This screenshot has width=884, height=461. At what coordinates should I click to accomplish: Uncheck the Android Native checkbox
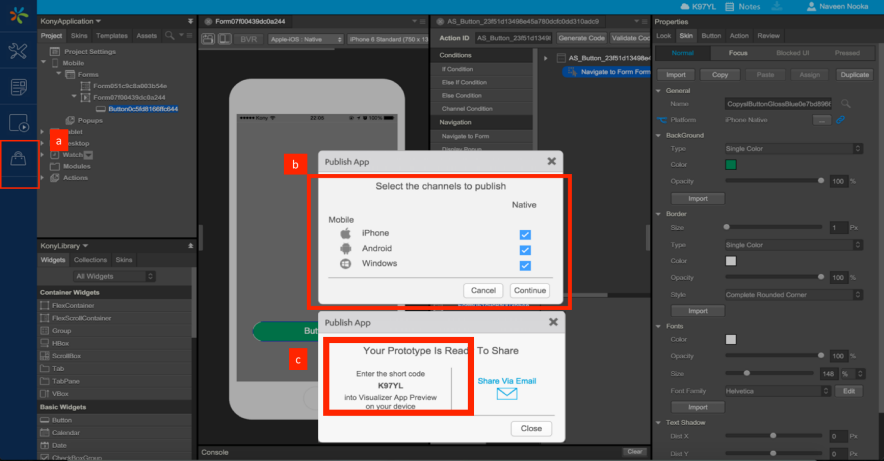coord(525,250)
